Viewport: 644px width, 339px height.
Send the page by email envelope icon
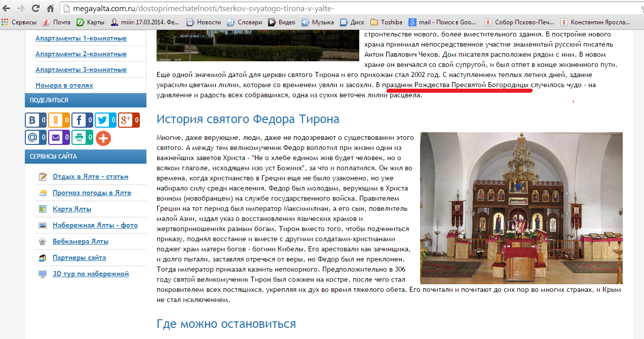[59, 137]
